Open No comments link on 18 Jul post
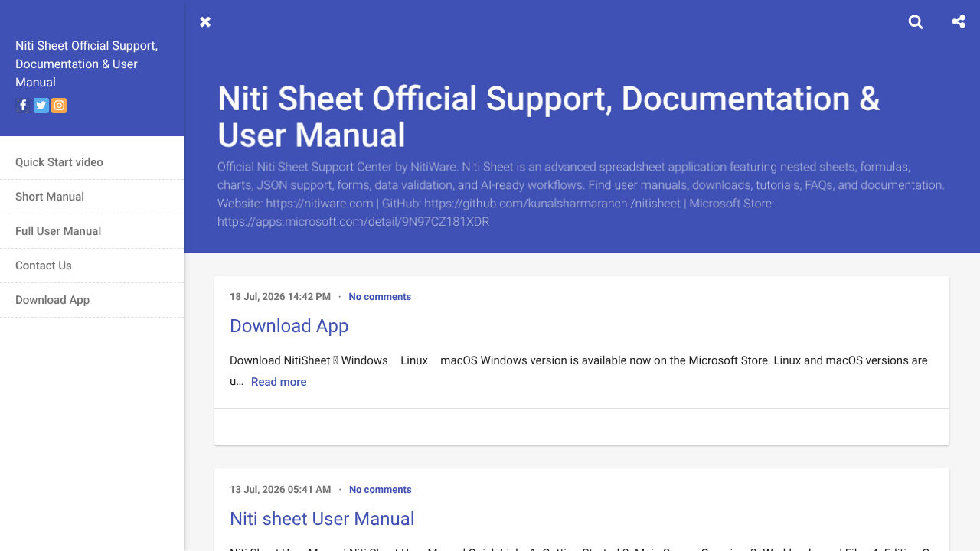 click(380, 297)
